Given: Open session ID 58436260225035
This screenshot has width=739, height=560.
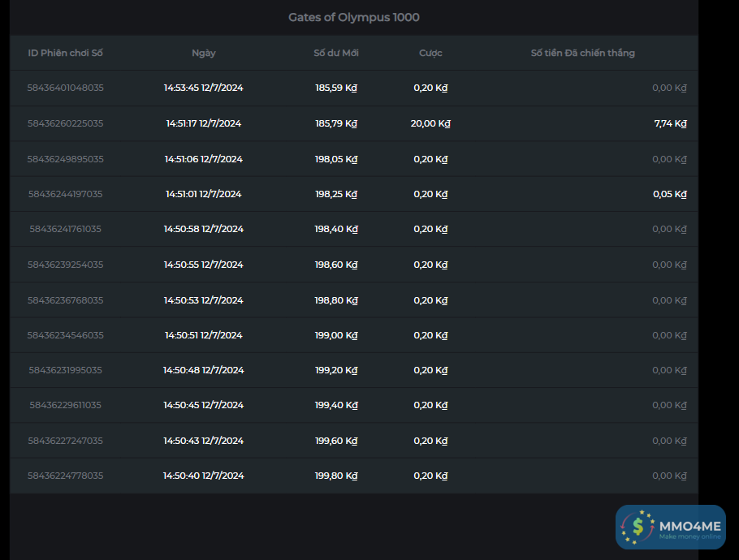Looking at the screenshot, I should tap(66, 123).
